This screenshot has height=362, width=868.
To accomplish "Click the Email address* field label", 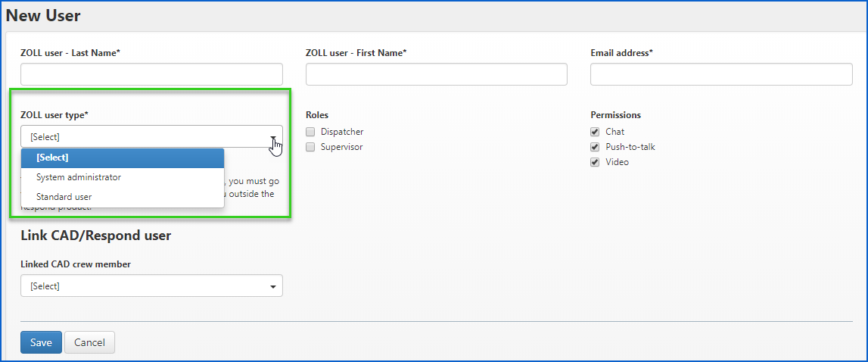I will (621, 53).
